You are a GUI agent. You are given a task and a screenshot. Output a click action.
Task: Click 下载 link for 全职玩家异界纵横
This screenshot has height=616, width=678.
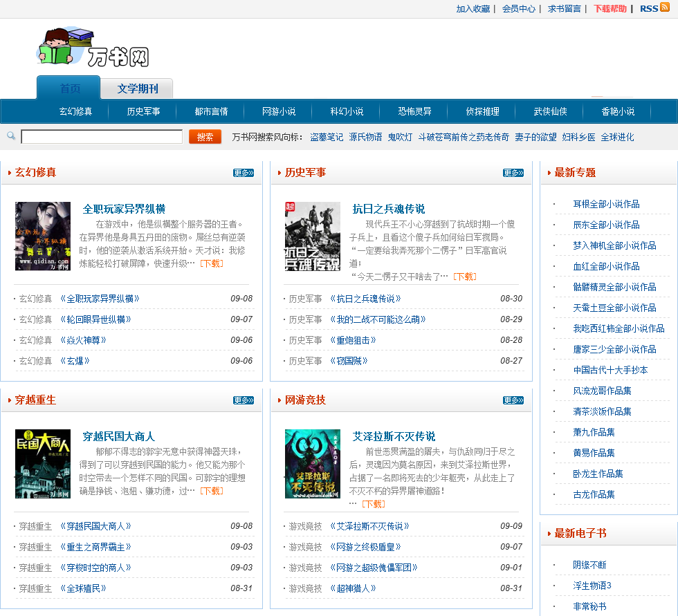click(212, 263)
